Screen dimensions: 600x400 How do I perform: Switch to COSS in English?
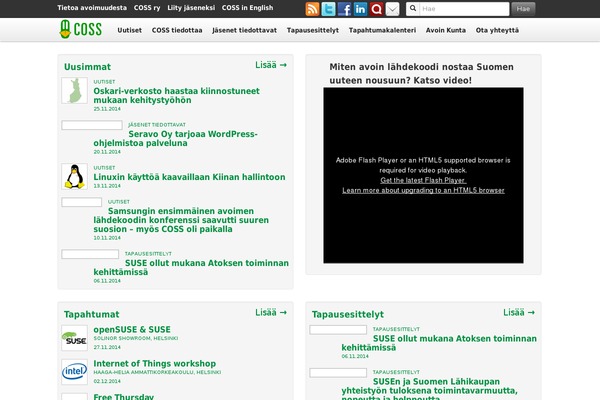tap(248, 8)
